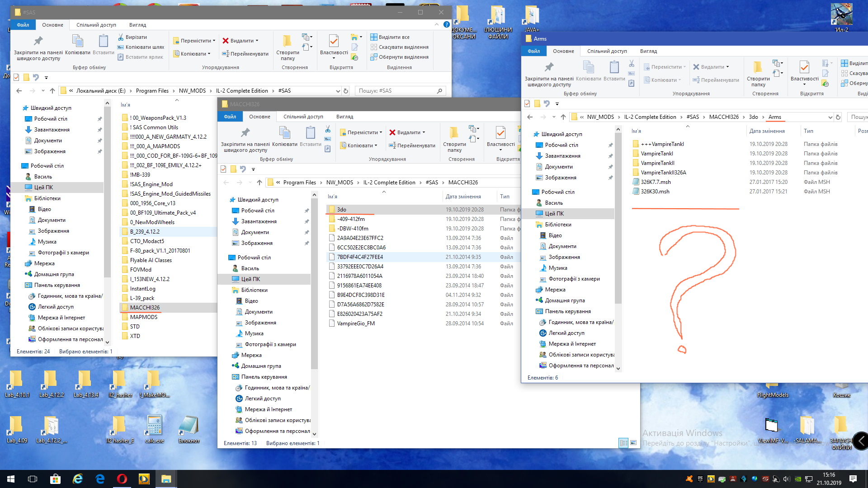The image size is (868, 488).
Task: Open the 'Спільний доступ' tab in the #SAS window
Action: pos(96,25)
